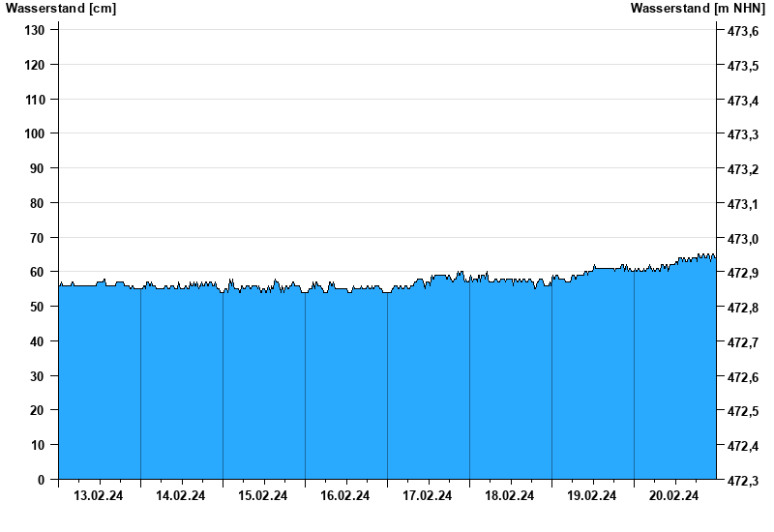Viewport: 774px width, 532px height.
Task: Pick the date label 19.02.24
Action: 591,495
